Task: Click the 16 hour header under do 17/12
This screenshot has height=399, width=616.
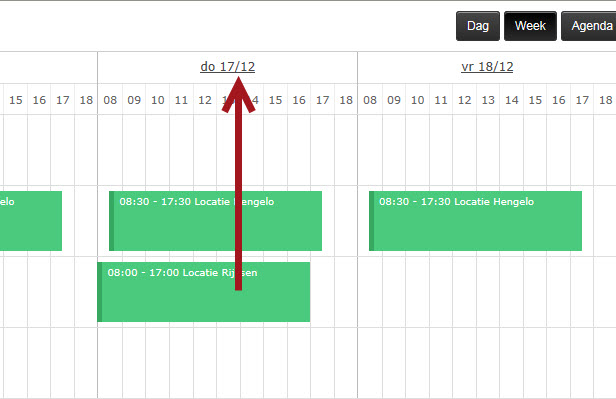Action: click(299, 100)
